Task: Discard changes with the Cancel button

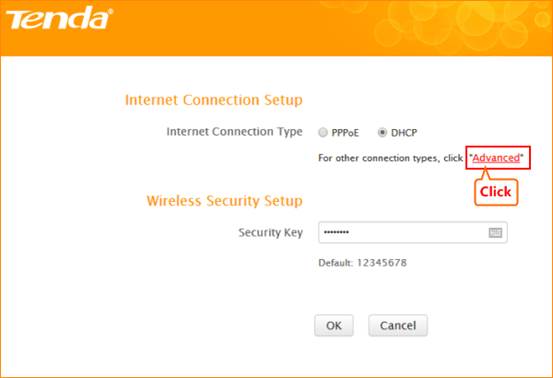Action: click(398, 325)
